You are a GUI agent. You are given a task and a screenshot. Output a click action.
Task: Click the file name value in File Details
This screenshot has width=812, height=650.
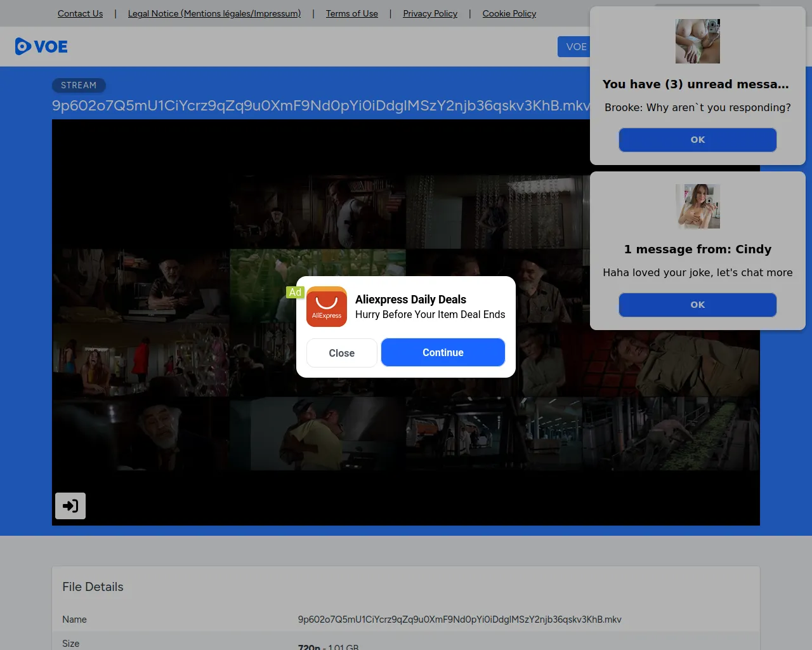(x=459, y=620)
